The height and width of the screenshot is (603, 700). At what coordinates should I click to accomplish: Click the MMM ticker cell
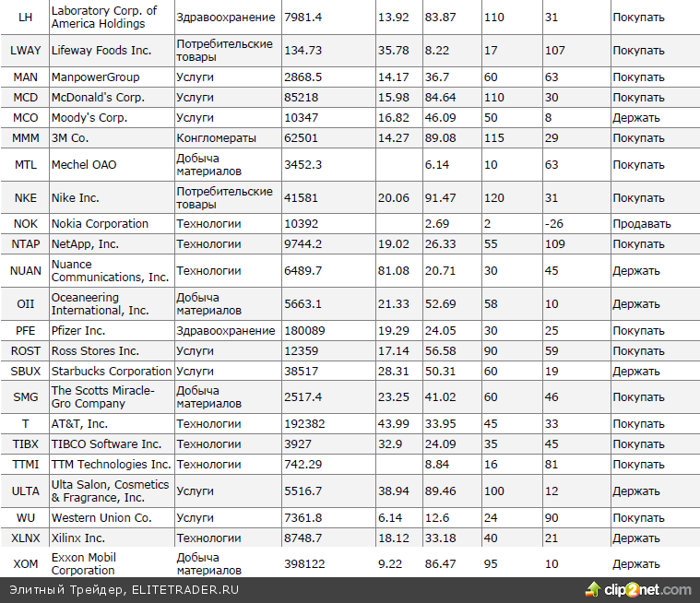25,138
